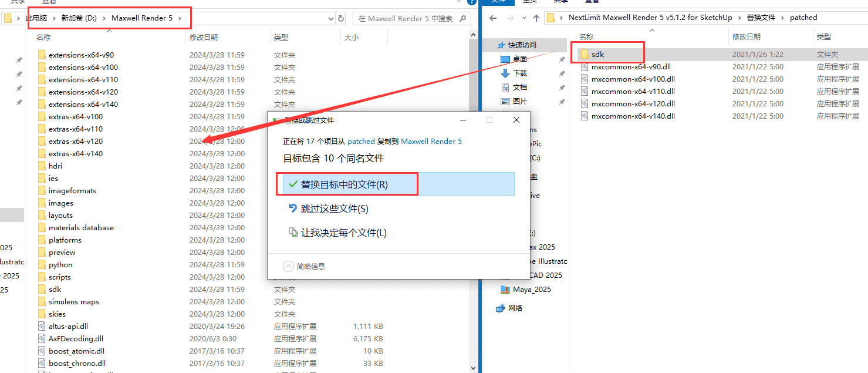868x373 pixels.
Task: Expand the chevron after NextLimit Maxwell Render 5 v5.1.2 for SketchUp
Action: pyautogui.click(x=741, y=18)
